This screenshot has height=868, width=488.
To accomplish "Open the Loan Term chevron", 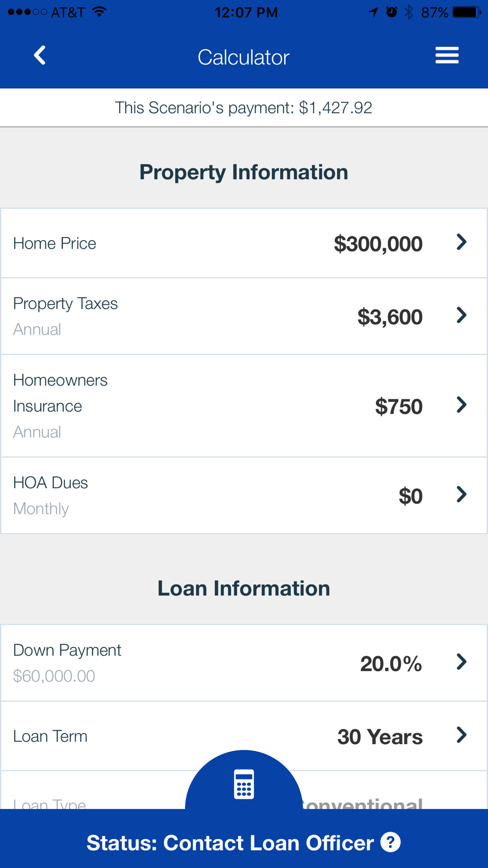I will pos(461,735).
